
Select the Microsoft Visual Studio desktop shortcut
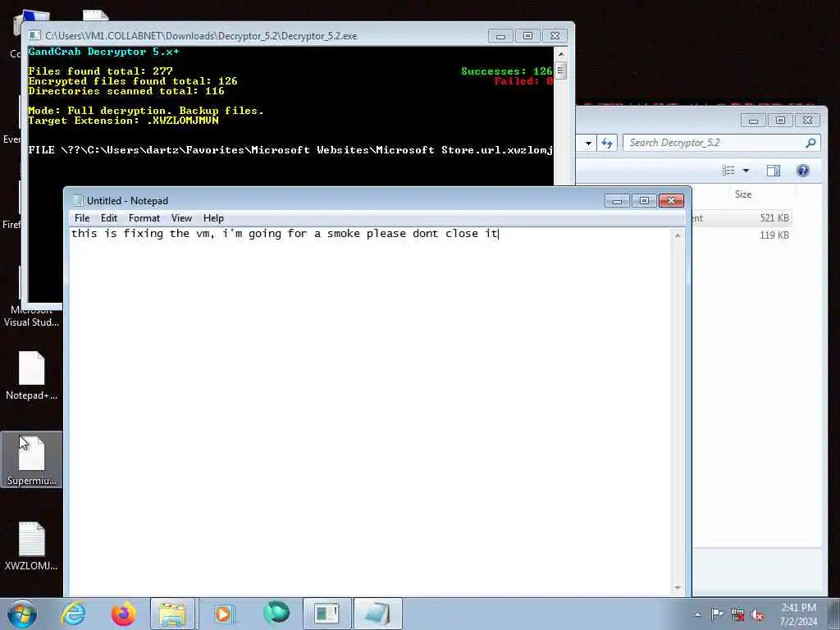32,316
